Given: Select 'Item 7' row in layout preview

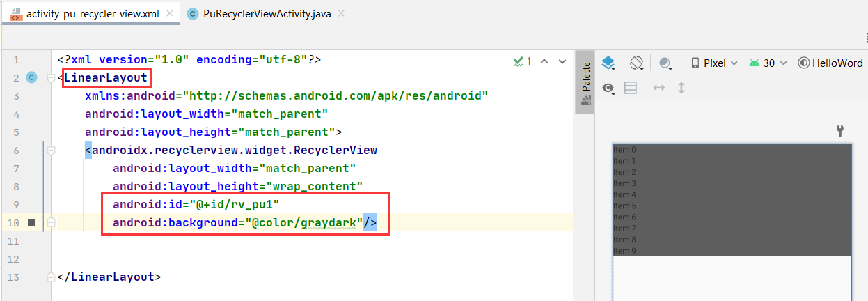Looking at the screenshot, I should click(732, 229).
